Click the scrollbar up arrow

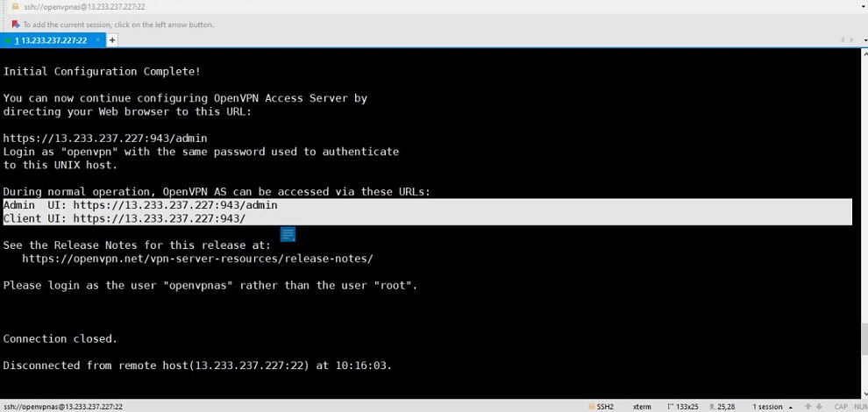point(864,53)
